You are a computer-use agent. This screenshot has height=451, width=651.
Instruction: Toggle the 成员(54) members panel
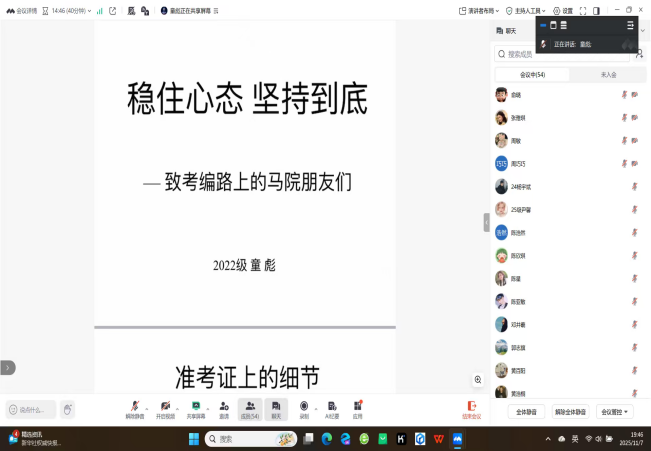click(250, 408)
